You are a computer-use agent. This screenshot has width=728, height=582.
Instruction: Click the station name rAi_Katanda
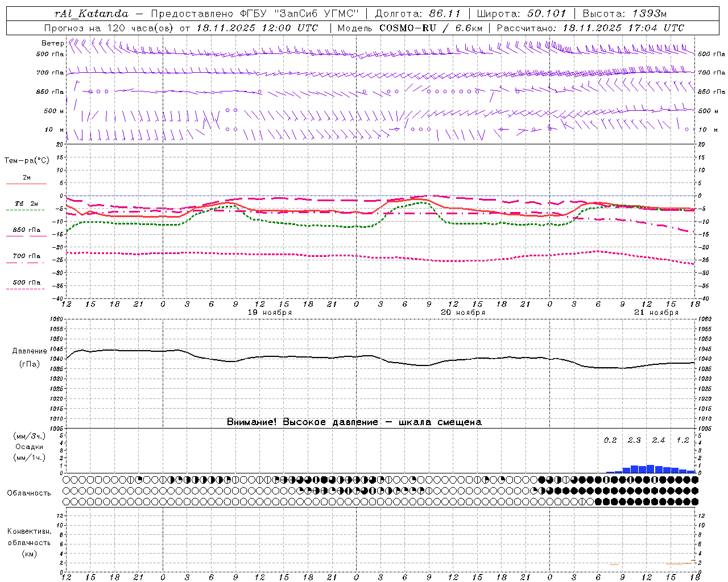point(92,14)
